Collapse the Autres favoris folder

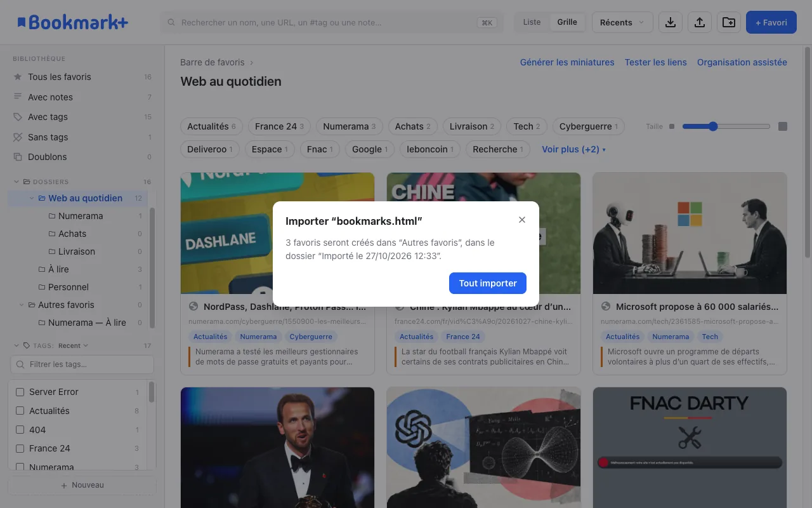tap(22, 305)
